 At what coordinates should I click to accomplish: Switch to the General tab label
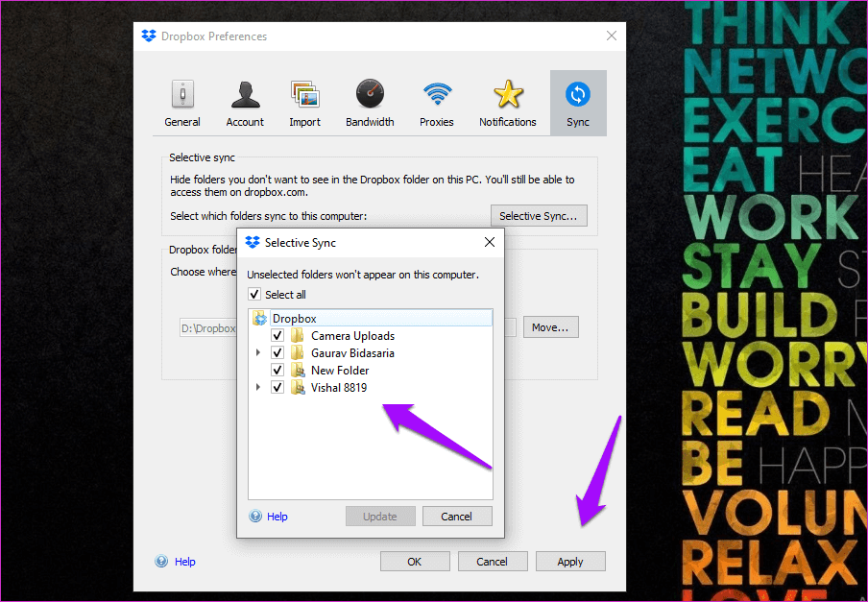click(x=182, y=122)
